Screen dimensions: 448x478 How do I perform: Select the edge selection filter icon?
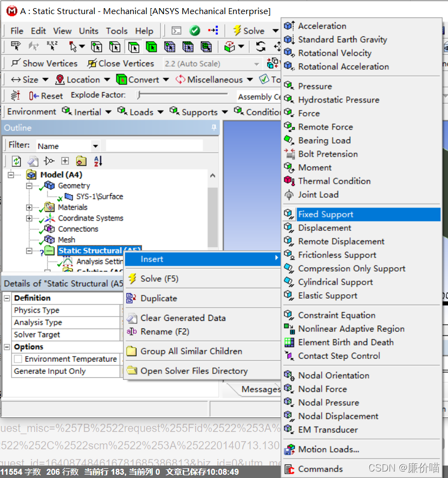click(x=115, y=47)
